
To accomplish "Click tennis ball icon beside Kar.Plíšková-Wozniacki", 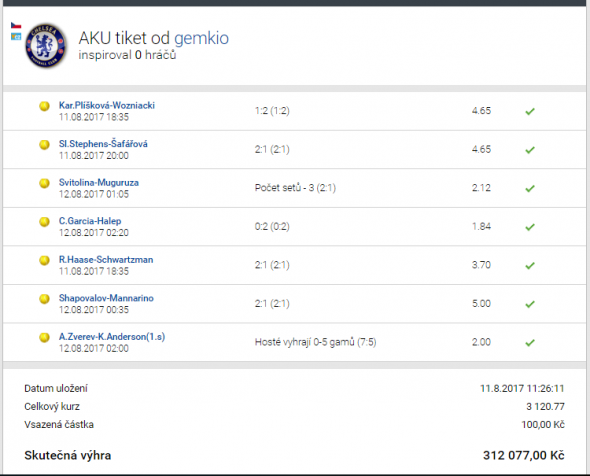I will click(44, 106).
